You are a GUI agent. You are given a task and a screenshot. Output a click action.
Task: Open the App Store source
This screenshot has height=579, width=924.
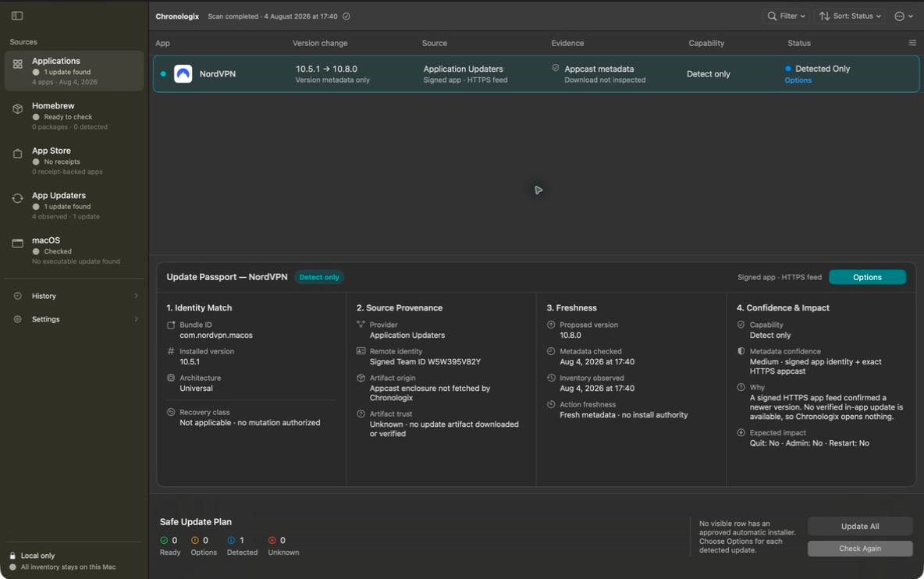[x=73, y=160]
